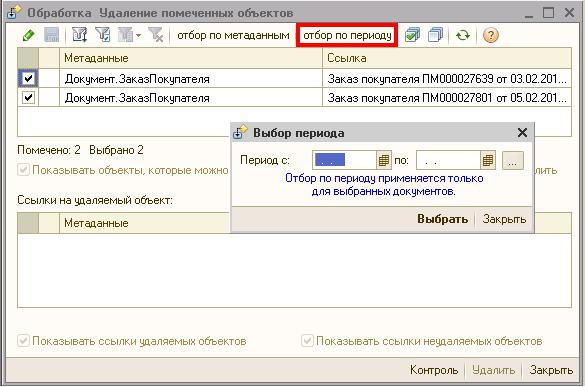Click the disable filter icon with cross

156,35
